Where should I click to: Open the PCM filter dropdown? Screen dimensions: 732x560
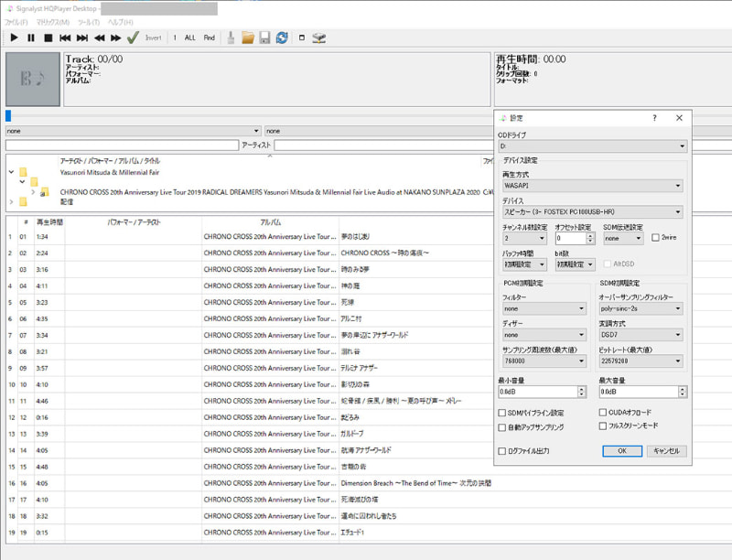[x=544, y=308]
